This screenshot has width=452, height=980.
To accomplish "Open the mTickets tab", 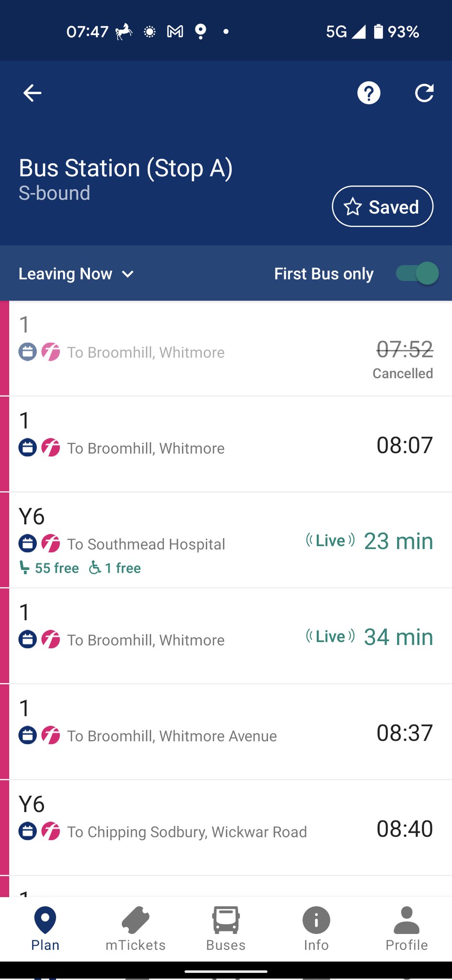I will tap(135, 929).
